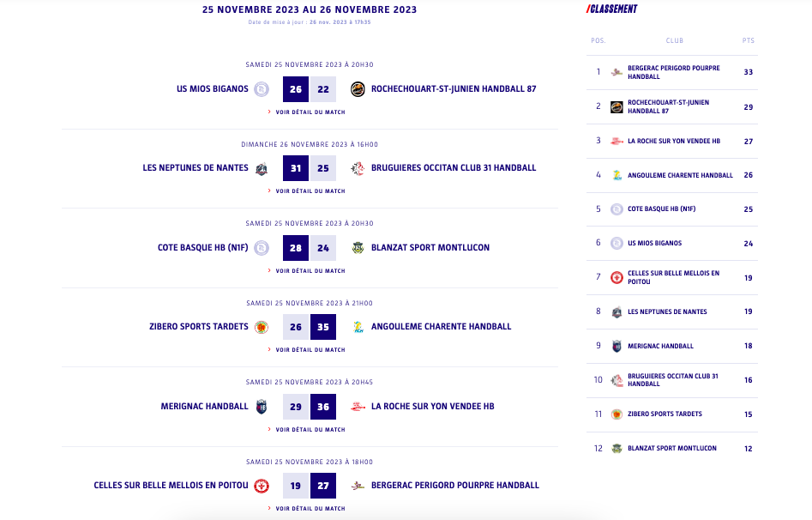Click the PTS column header in standings
Image resolution: width=812 pixels, height=520 pixels.
coord(748,41)
